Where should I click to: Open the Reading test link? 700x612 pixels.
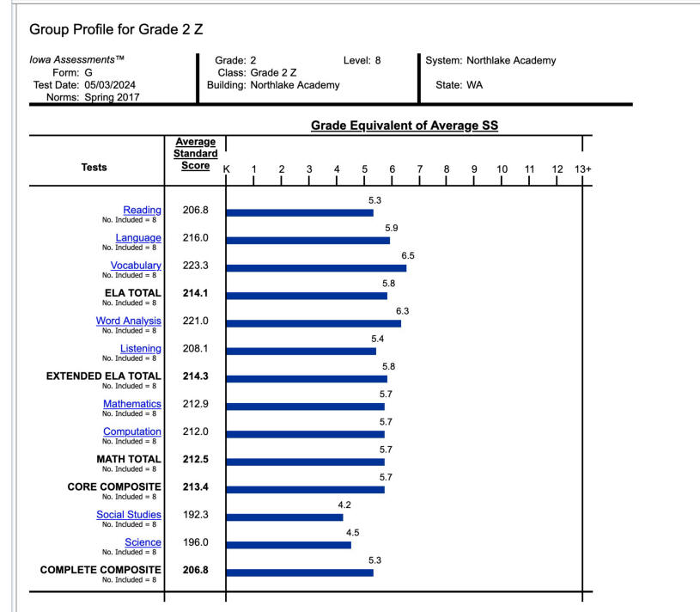tap(142, 210)
